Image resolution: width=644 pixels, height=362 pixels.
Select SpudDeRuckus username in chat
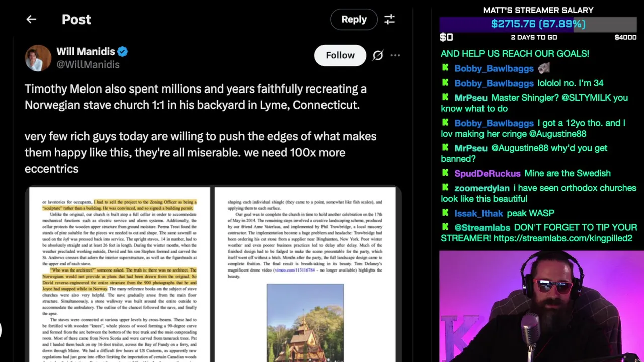[487, 173]
